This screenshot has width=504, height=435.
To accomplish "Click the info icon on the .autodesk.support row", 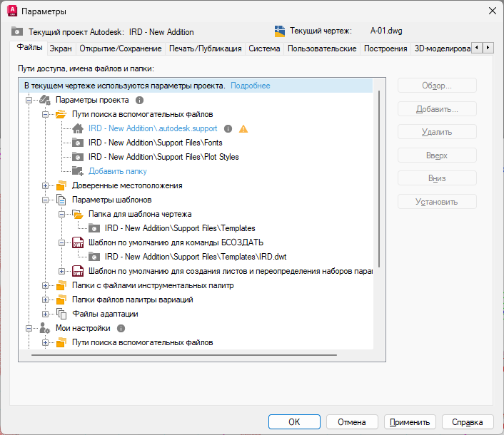I will tap(228, 129).
